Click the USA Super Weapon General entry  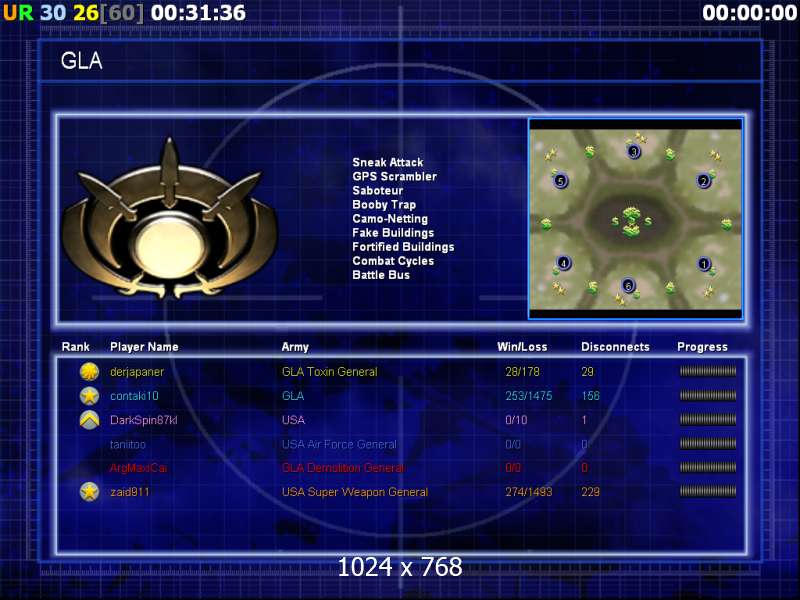[355, 492]
